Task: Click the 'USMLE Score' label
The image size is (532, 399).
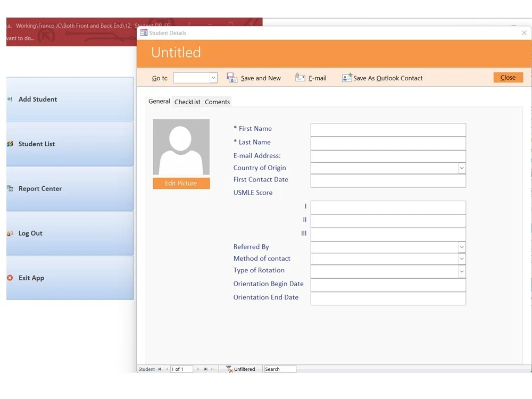Action: [x=253, y=193]
